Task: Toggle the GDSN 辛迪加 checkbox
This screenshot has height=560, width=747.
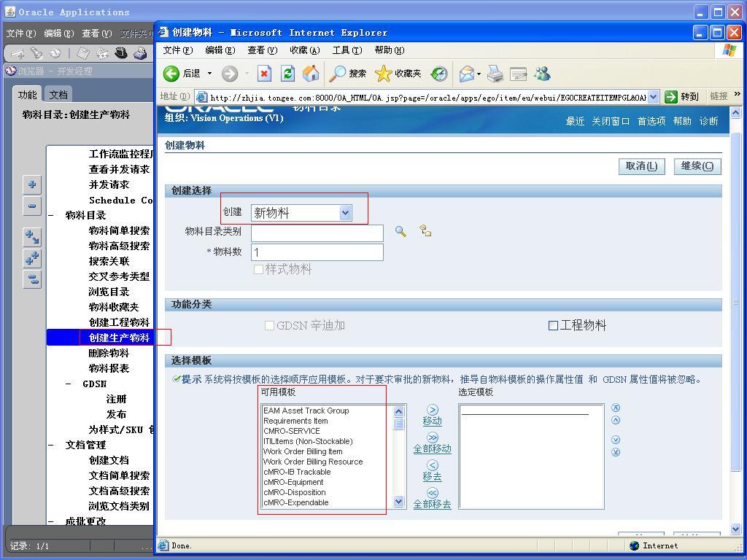Action: [x=269, y=325]
